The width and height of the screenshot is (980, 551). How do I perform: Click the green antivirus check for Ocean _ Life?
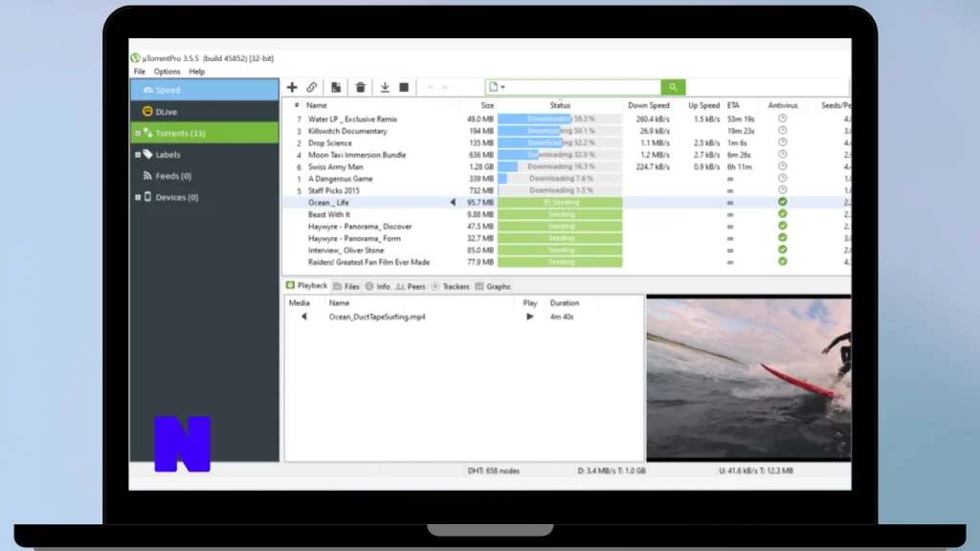pos(783,202)
